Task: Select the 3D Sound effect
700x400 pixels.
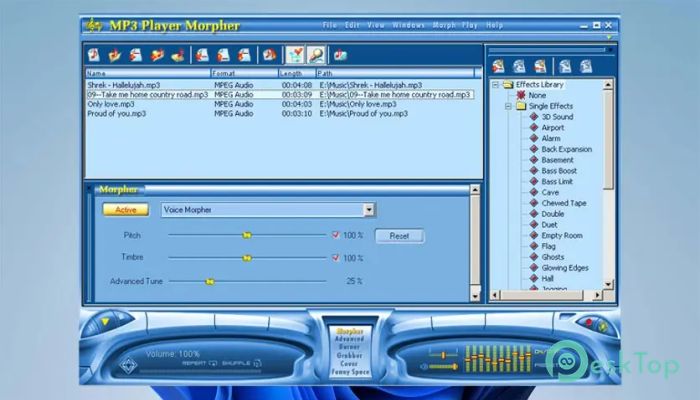Action: coord(557,117)
